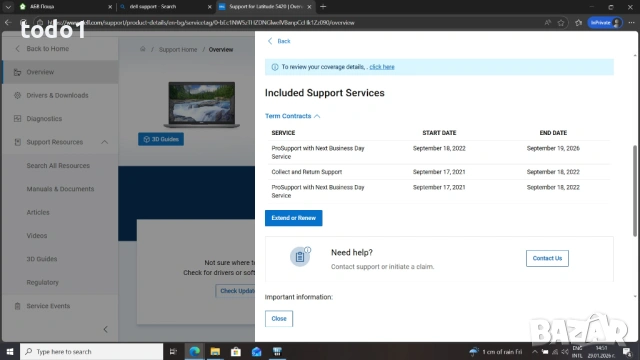
Task: Click the browser address bar
Action: pos(286,23)
